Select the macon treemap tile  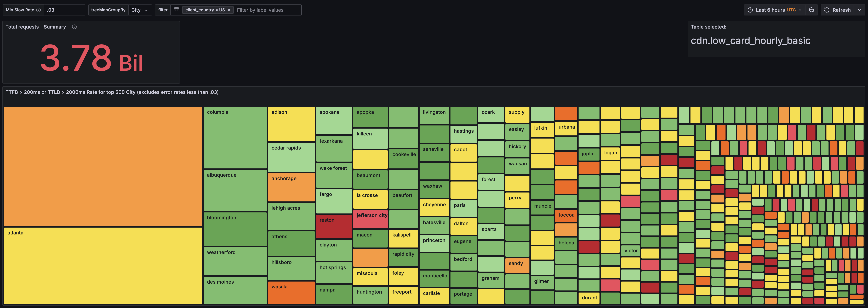click(x=370, y=239)
